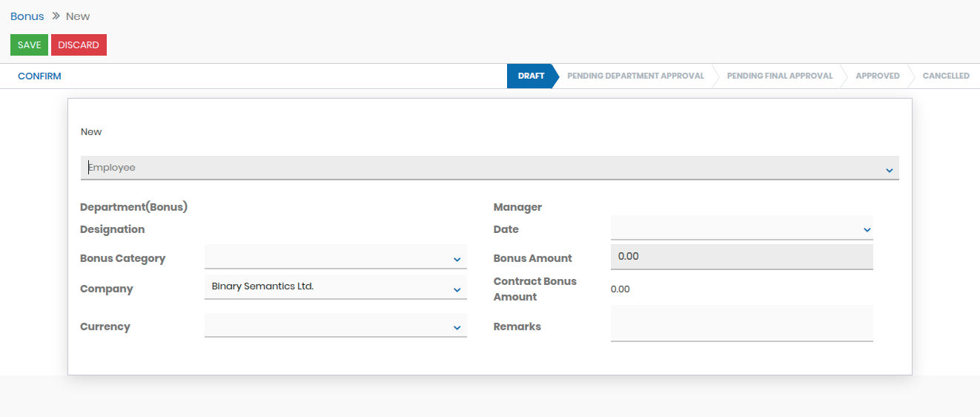Select the Cancelled status stage
The height and width of the screenshot is (417, 980).
coord(945,76)
